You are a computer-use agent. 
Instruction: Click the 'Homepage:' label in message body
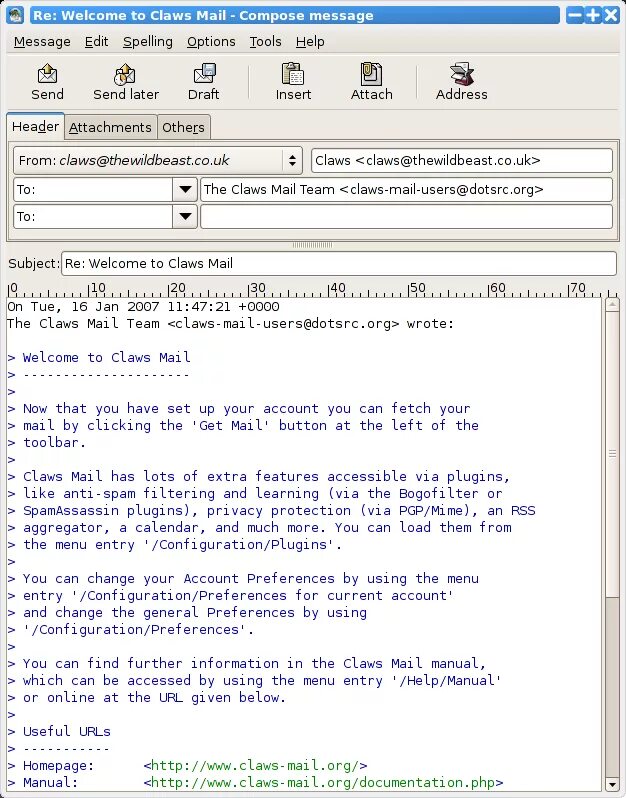pyautogui.click(x=59, y=765)
